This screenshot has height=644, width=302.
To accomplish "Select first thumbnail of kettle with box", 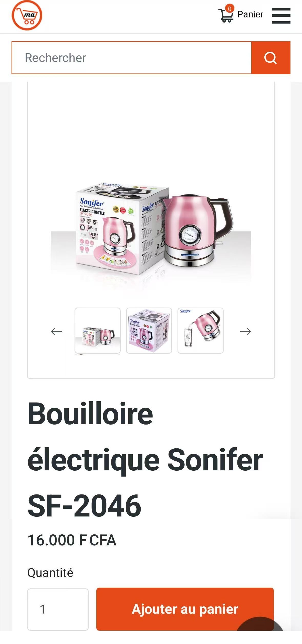I will (98, 331).
